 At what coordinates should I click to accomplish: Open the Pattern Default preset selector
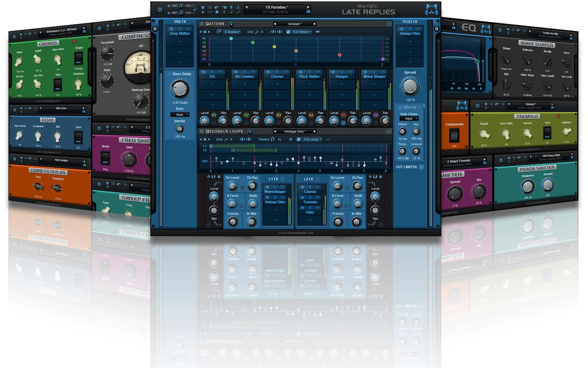coord(294,24)
